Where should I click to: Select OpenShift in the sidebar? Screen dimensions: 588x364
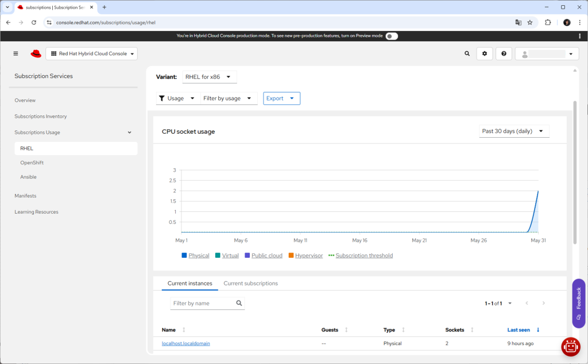(32, 162)
